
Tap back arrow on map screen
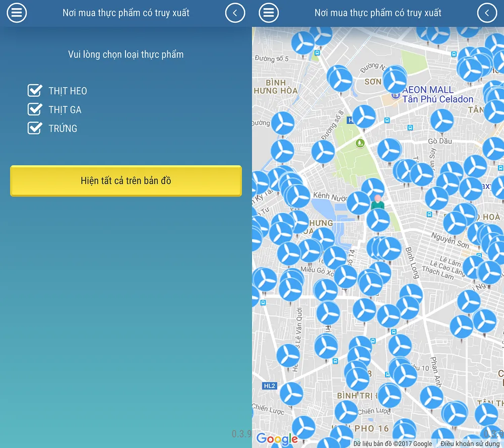(x=487, y=13)
